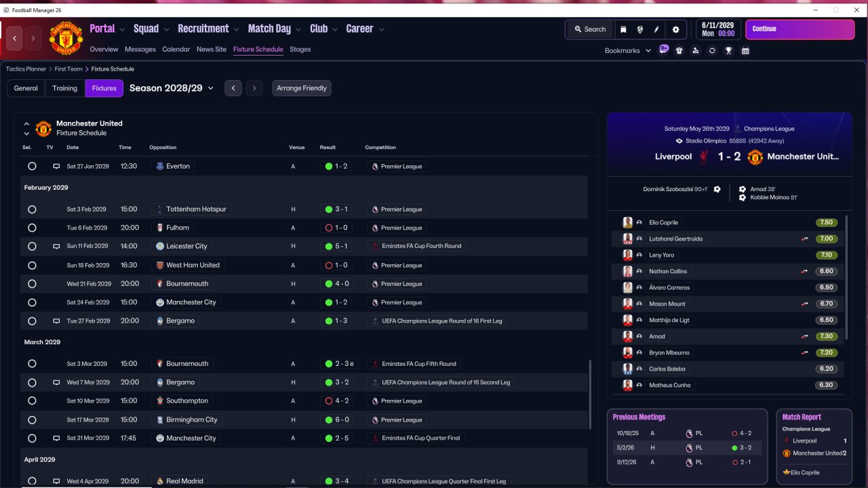Click the Everton club badge in fixtures list

(x=160, y=166)
